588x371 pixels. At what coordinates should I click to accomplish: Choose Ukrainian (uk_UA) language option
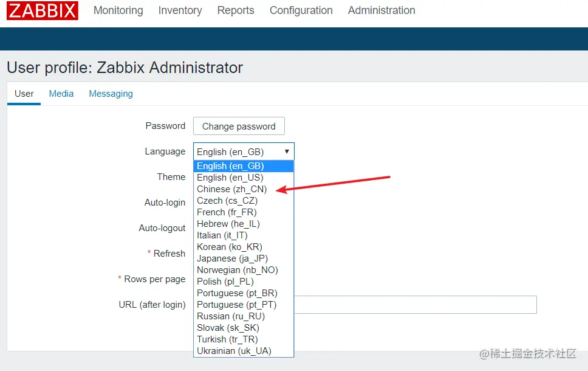pyautogui.click(x=244, y=351)
